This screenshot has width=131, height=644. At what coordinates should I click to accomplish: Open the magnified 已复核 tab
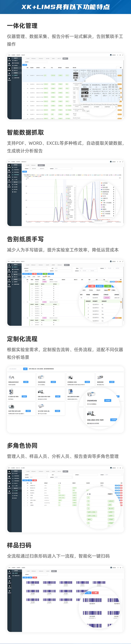(113, 290)
